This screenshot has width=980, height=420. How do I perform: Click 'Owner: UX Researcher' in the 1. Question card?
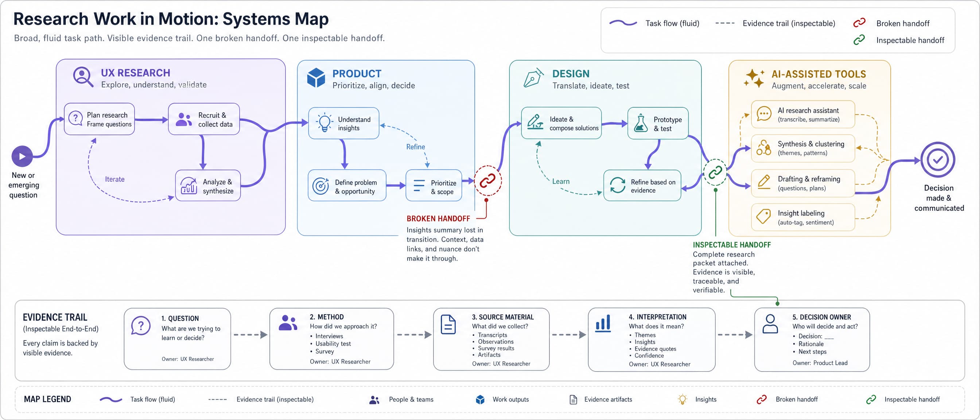click(187, 359)
